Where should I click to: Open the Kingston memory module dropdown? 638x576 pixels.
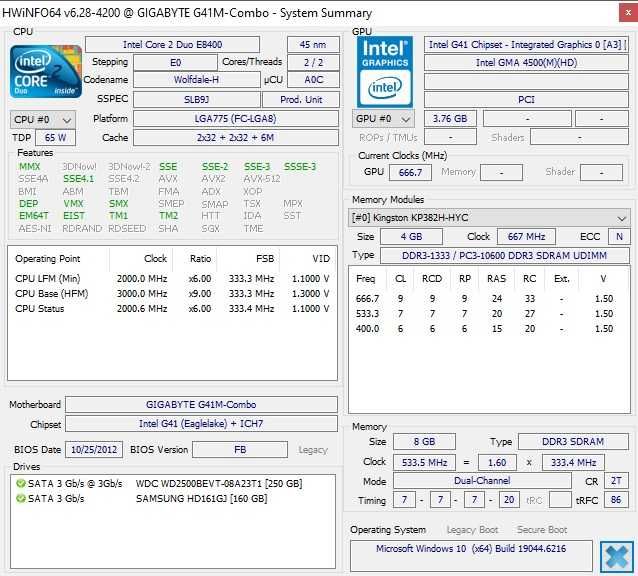coord(489,218)
